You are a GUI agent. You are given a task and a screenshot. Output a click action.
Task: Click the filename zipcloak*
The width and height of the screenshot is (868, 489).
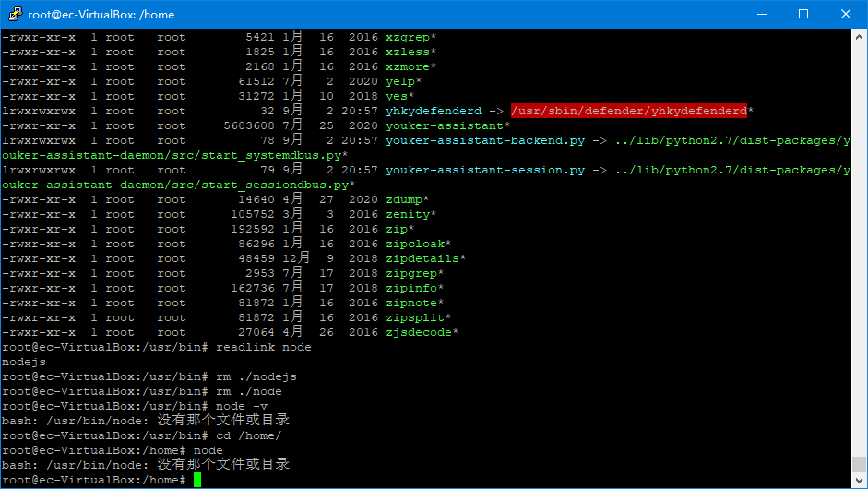pyautogui.click(x=419, y=244)
